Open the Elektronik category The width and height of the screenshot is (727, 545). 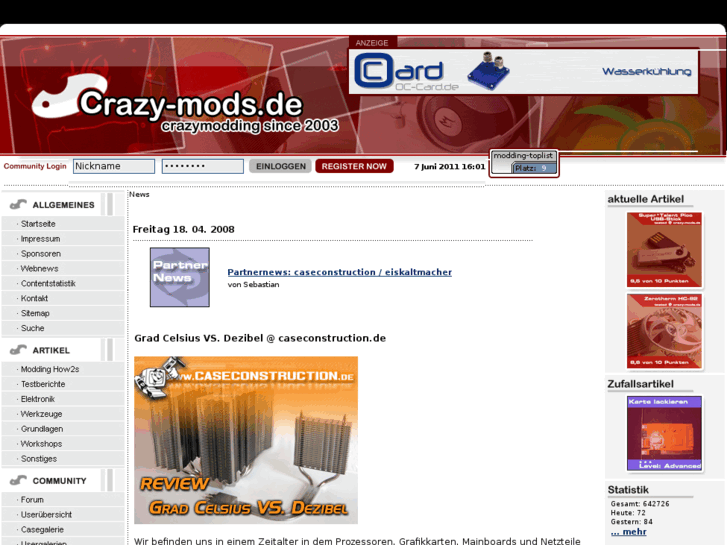coord(38,399)
